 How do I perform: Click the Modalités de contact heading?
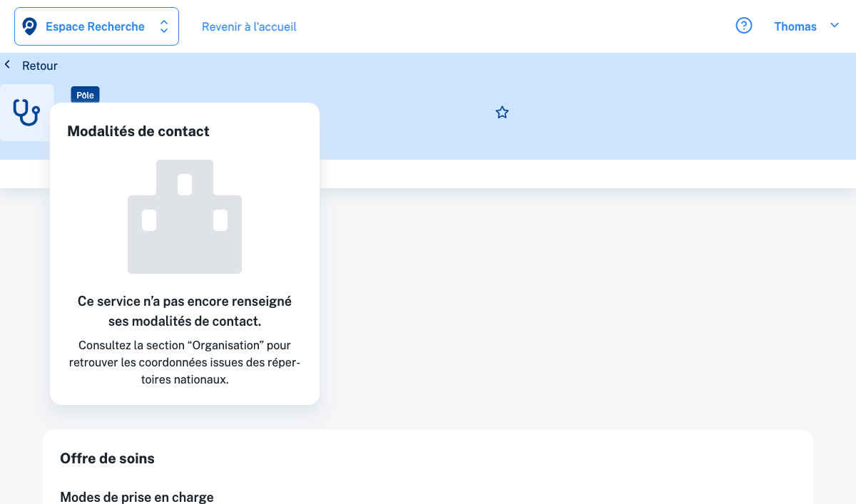coord(138,131)
